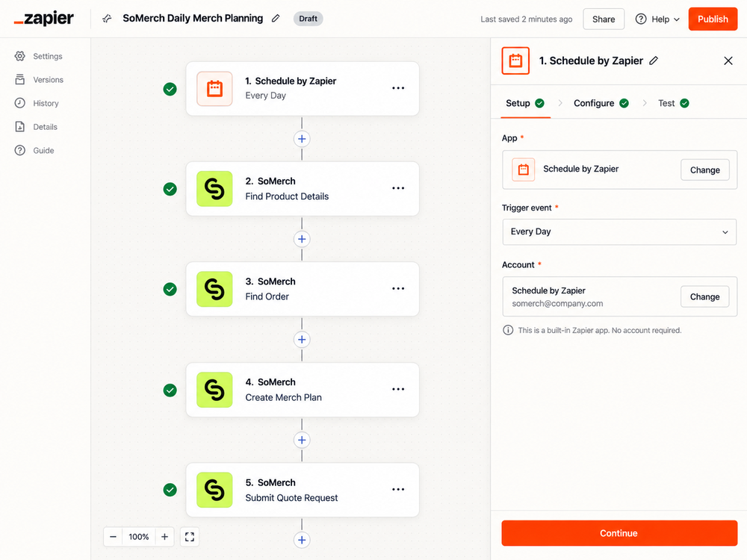Change the connected account

[x=704, y=296]
